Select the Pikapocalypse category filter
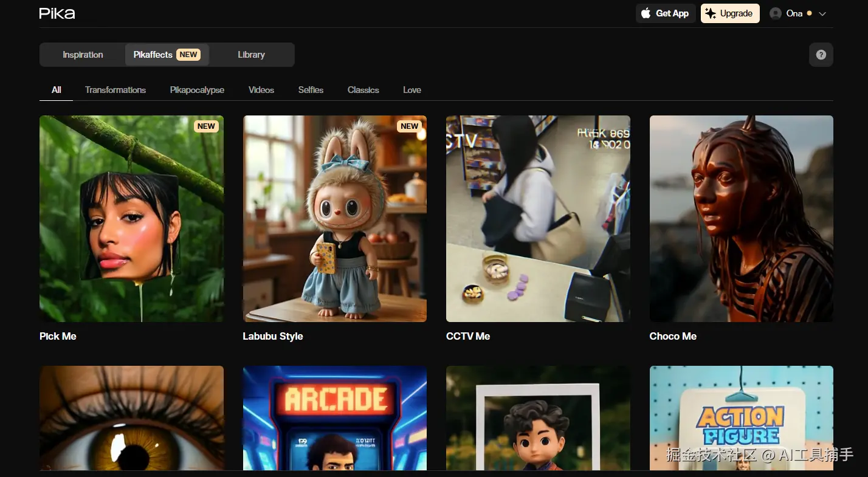This screenshot has height=477, width=868. click(x=197, y=90)
